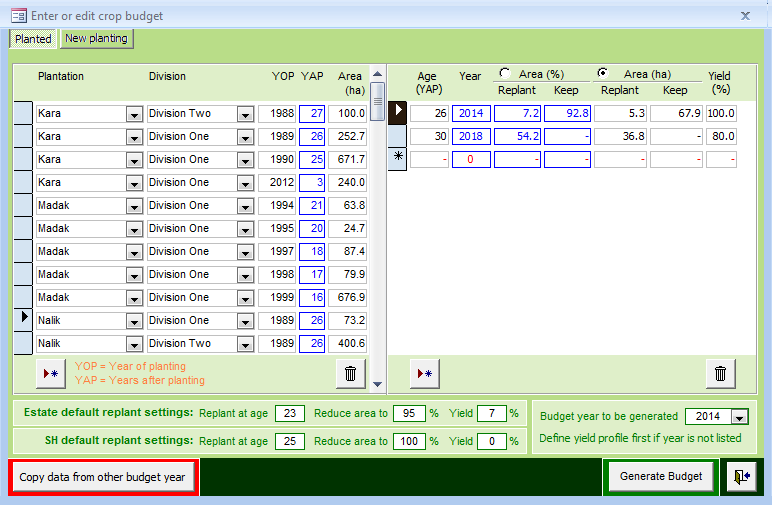Select row selector for Nalik Division One

pyautogui.click(x=23, y=320)
